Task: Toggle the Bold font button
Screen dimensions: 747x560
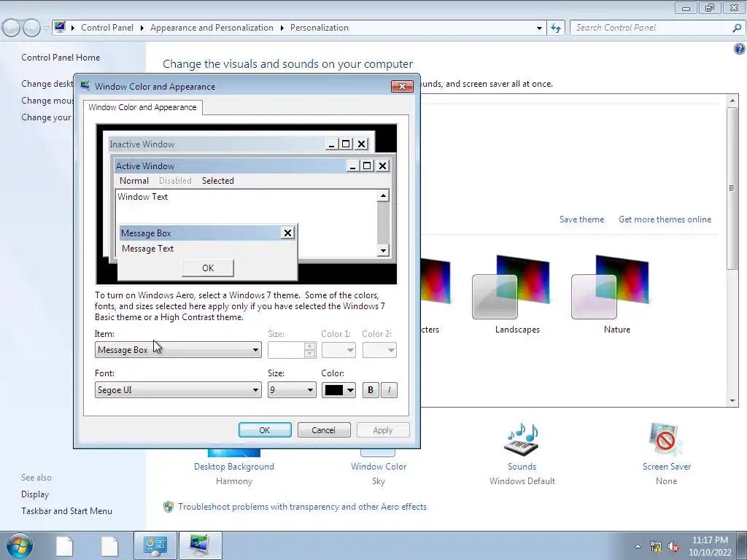Action: click(x=370, y=390)
